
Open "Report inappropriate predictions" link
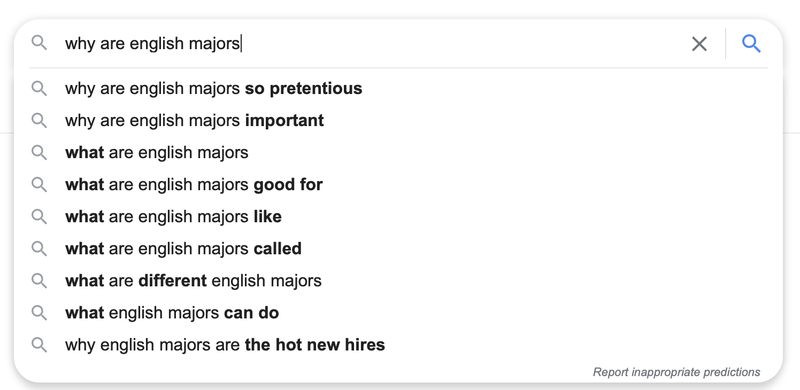point(676,372)
